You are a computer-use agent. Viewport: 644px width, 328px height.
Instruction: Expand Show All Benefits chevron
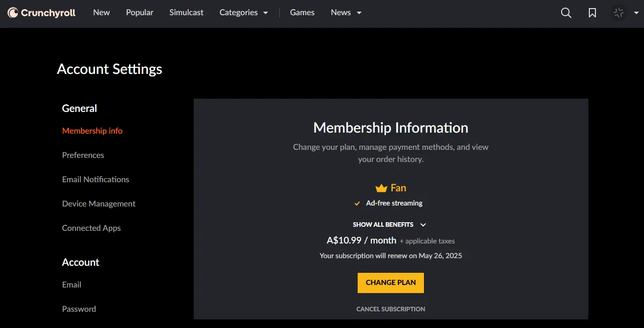coord(423,225)
